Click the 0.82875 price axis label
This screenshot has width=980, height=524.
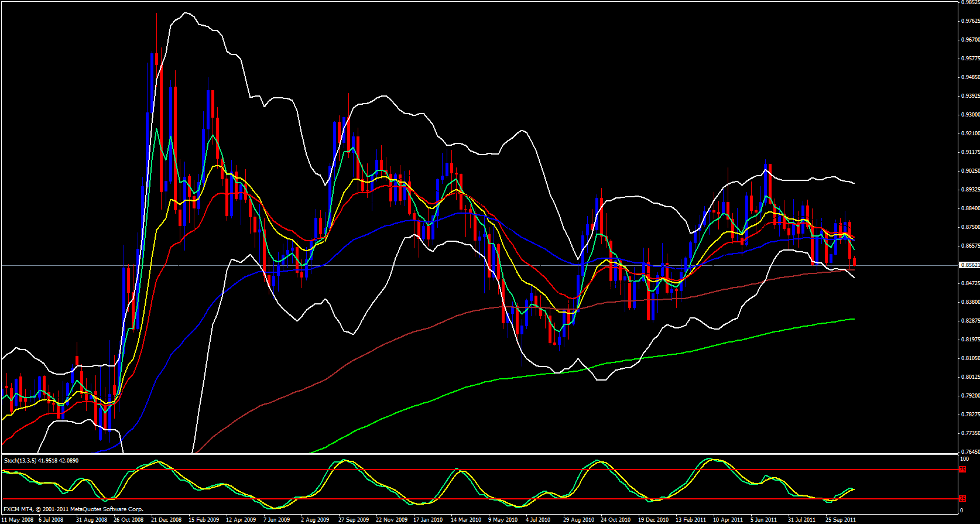(x=970, y=321)
